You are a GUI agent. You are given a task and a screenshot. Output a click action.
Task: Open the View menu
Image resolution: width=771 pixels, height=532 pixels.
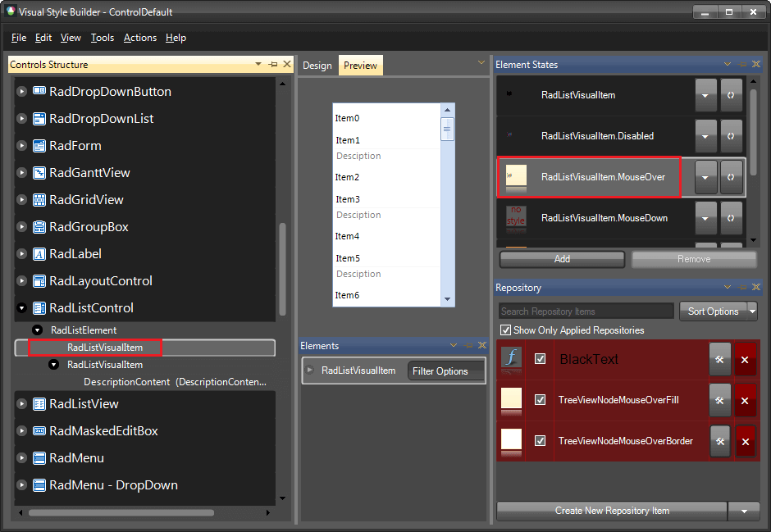click(x=71, y=38)
